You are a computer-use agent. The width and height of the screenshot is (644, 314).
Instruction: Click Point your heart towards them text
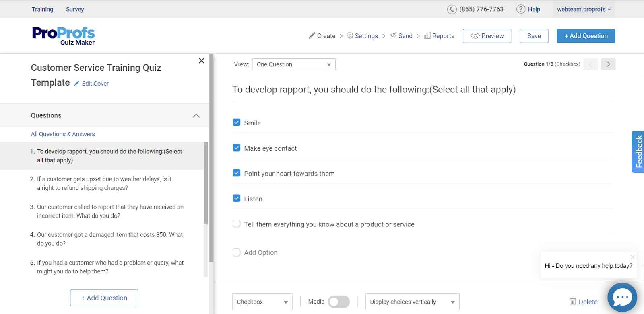[x=289, y=174]
